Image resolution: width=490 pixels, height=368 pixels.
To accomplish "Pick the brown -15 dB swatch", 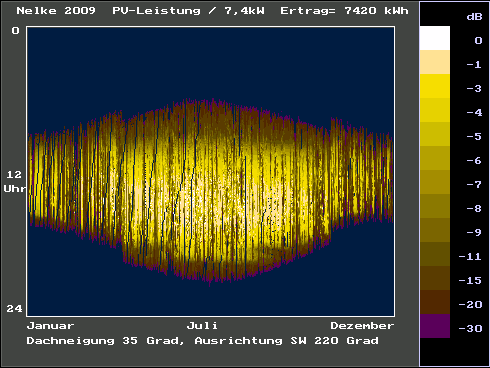I will (435, 278).
